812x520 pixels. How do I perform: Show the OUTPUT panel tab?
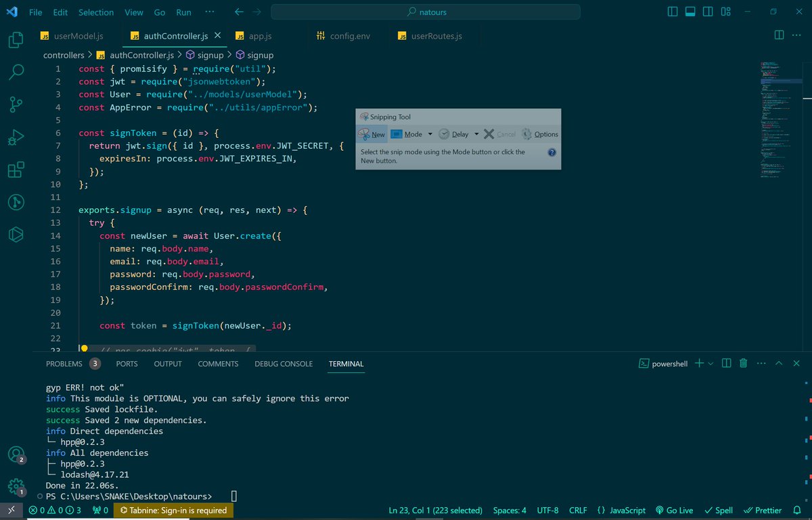[168, 364]
